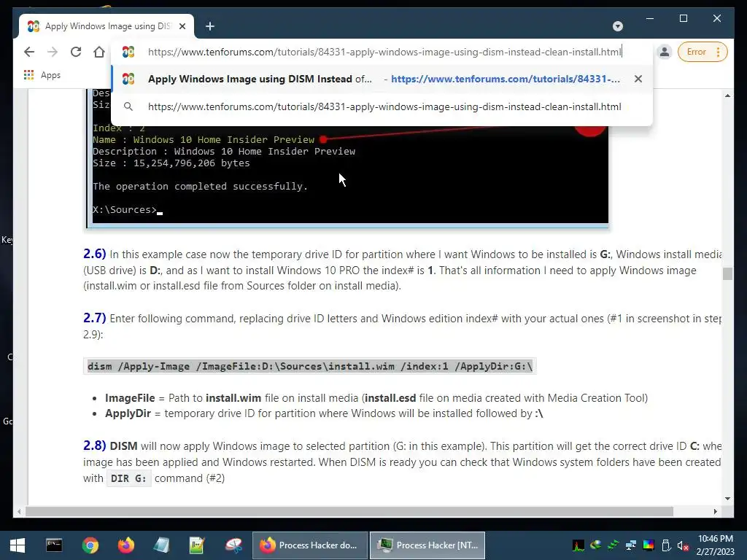Click the USB safely remove tray icon
The width and height of the screenshot is (747, 560).
666,545
